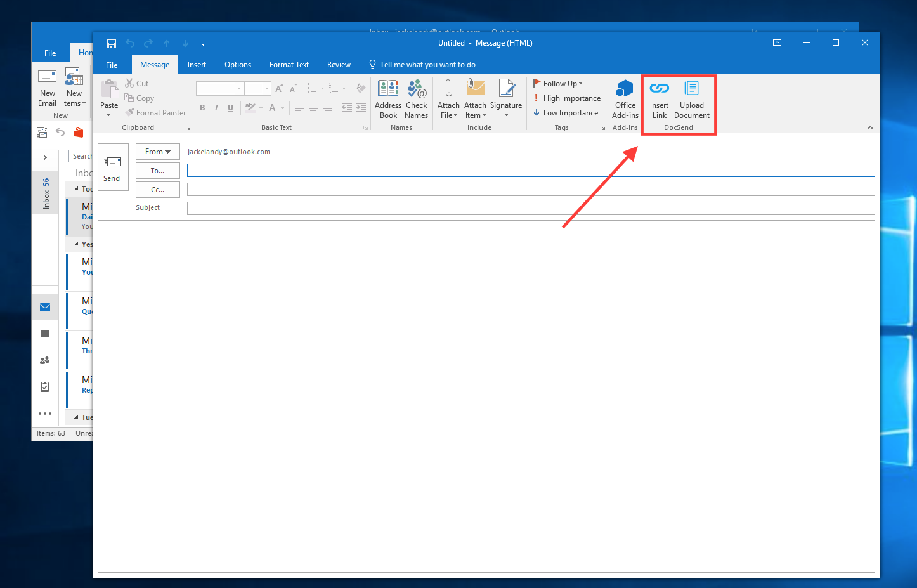917x588 pixels.
Task: Click Clear All Formatting icon
Action: click(x=361, y=89)
